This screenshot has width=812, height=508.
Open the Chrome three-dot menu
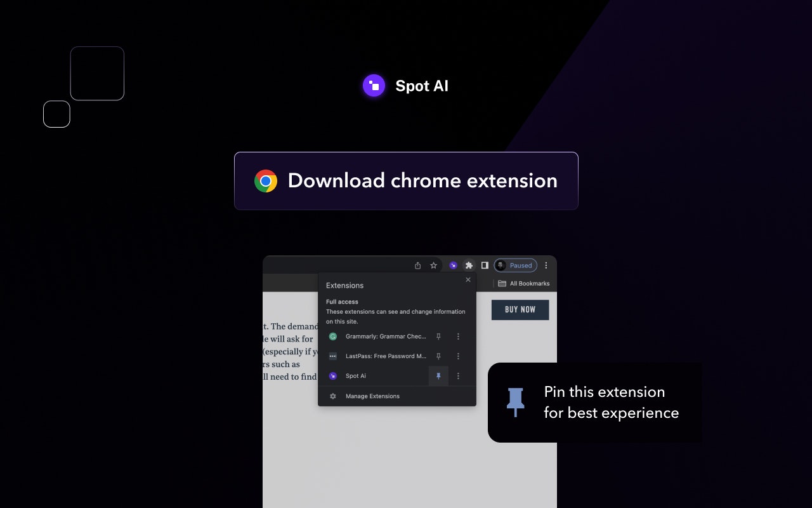546,265
